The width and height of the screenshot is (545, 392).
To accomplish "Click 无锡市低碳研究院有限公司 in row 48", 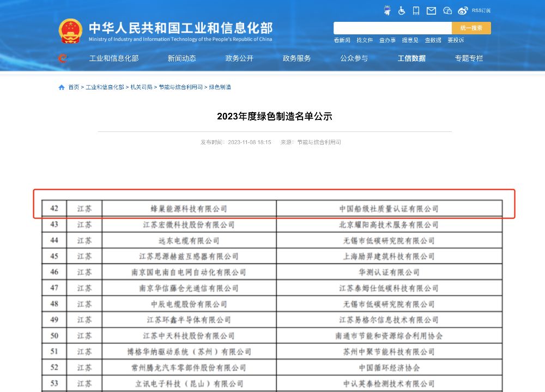I will pyautogui.click(x=389, y=304).
